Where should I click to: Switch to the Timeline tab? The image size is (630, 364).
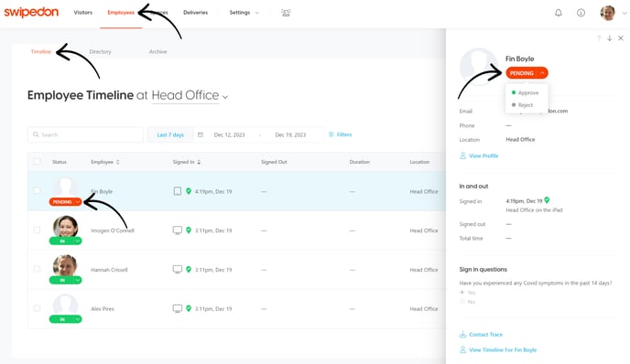point(41,52)
